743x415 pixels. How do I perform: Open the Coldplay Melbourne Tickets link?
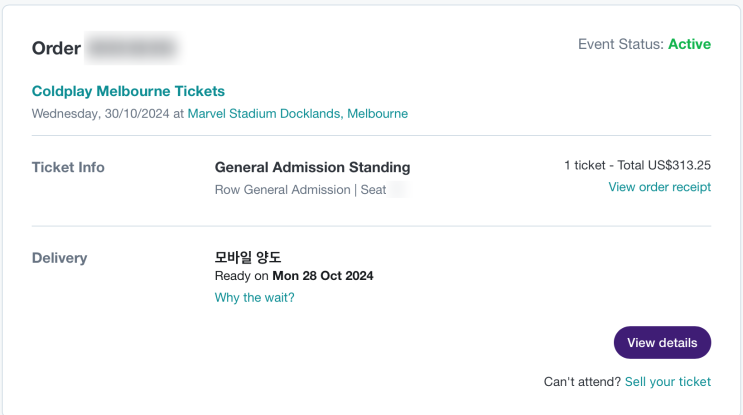coord(128,91)
